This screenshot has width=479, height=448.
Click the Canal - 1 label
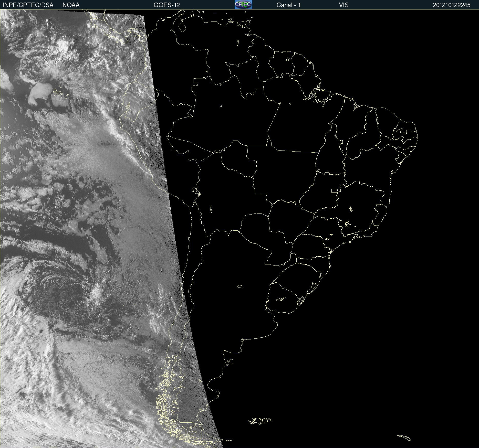pyautogui.click(x=289, y=5)
